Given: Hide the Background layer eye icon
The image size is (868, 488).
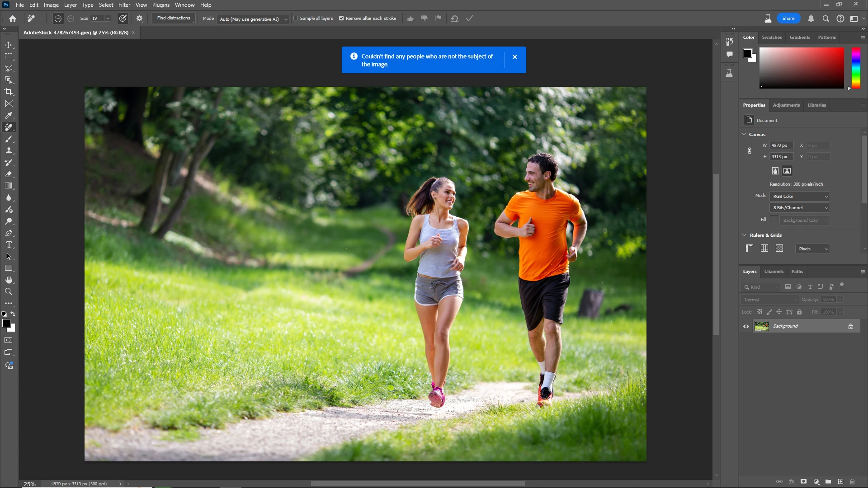Looking at the screenshot, I should pyautogui.click(x=746, y=326).
